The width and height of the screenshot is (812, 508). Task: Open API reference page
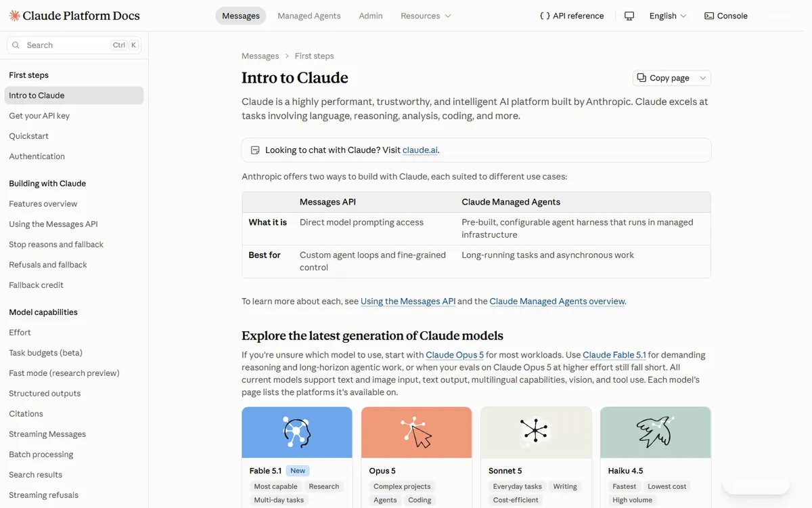572,16
